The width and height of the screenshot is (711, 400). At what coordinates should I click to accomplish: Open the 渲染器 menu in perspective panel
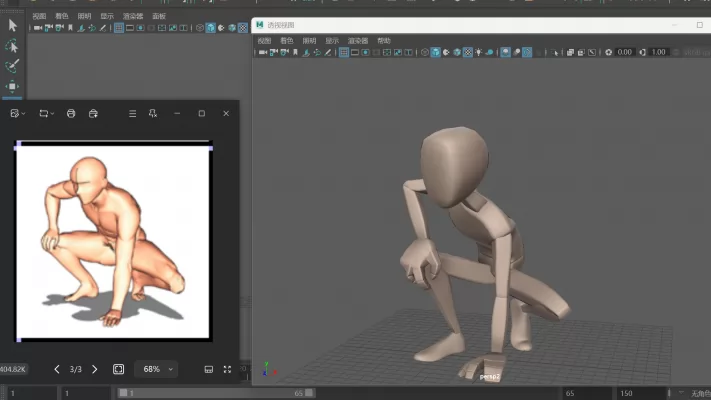[x=358, y=41]
